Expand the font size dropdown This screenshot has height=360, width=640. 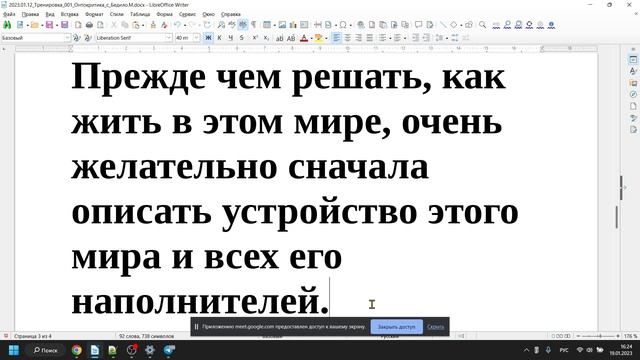tap(196, 38)
